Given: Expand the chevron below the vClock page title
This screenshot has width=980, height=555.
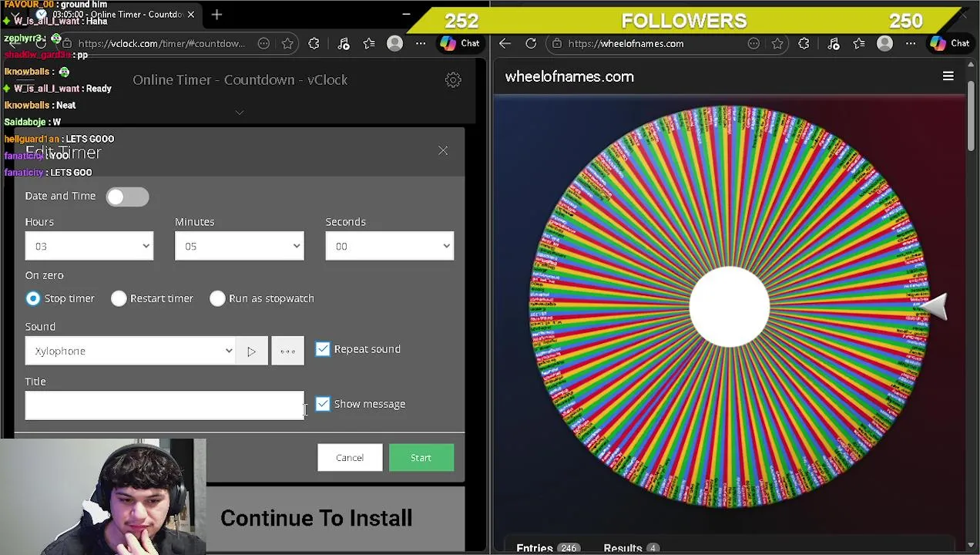Looking at the screenshot, I should [240, 113].
